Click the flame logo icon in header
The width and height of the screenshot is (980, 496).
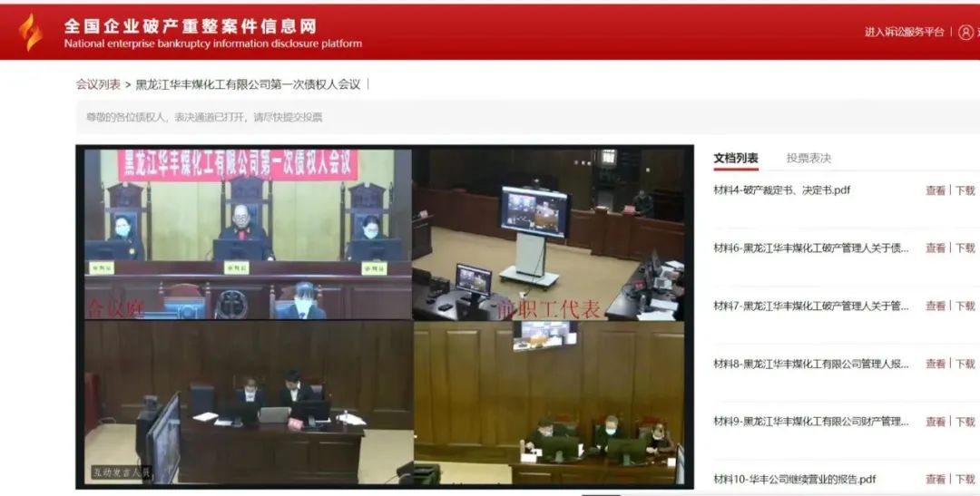click(31, 33)
